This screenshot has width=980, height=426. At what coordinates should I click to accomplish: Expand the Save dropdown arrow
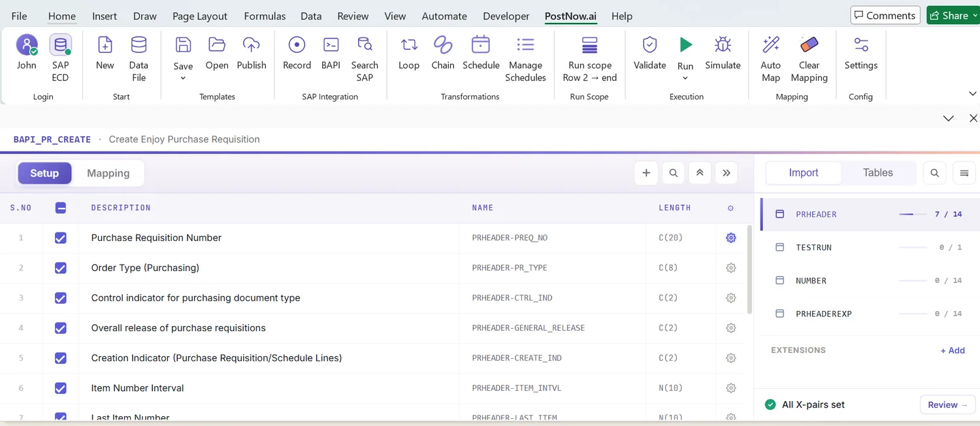(183, 78)
